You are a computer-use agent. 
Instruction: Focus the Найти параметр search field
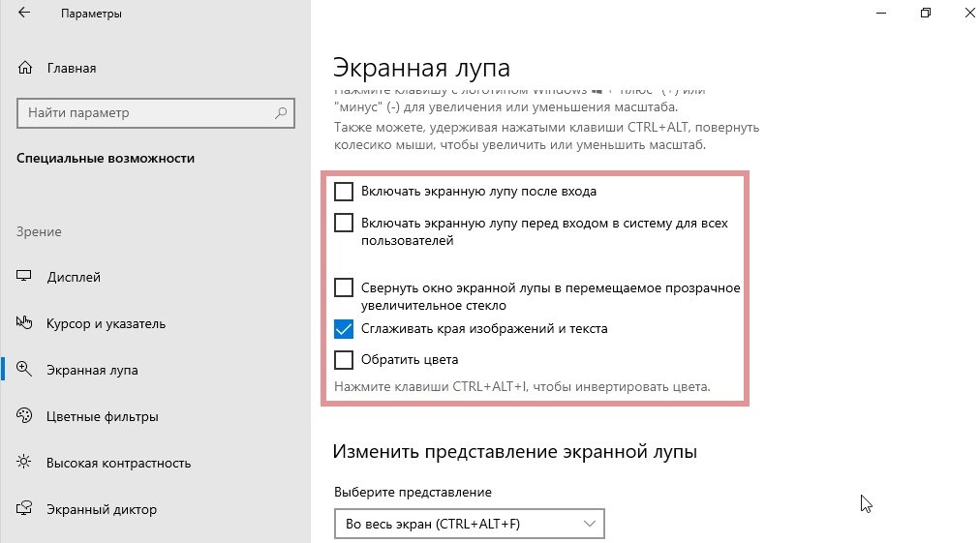click(145, 113)
